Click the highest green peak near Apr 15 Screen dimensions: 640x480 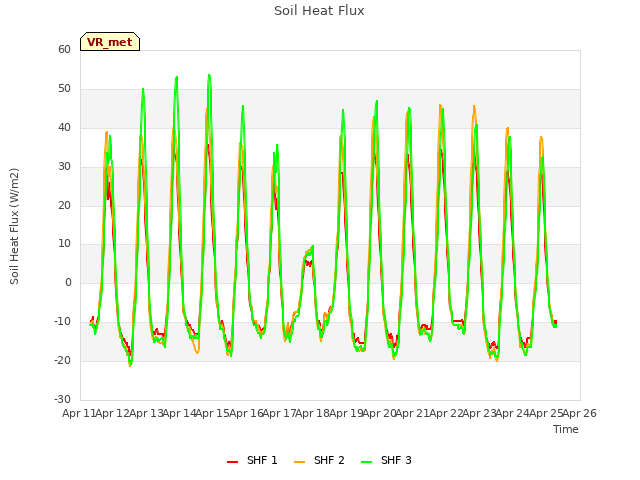click(x=209, y=75)
